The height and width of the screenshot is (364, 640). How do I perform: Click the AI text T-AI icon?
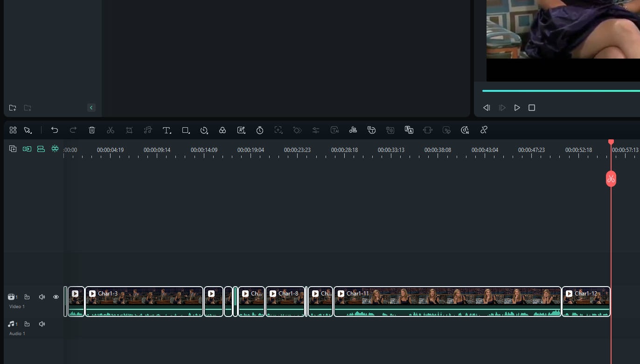(334, 130)
